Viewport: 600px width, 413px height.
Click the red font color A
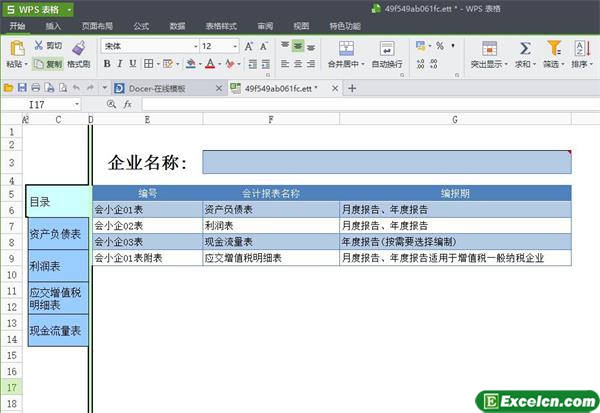coord(210,64)
